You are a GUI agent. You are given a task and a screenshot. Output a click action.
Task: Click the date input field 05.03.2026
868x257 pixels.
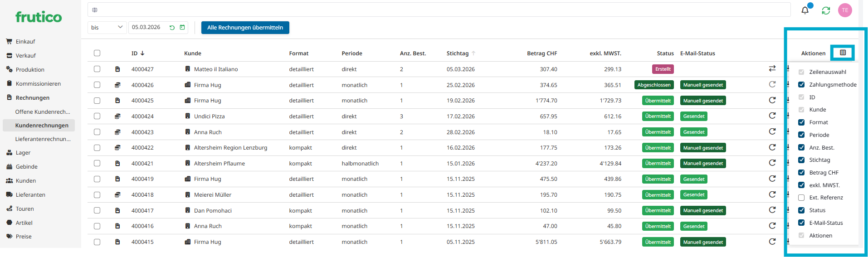point(147,28)
